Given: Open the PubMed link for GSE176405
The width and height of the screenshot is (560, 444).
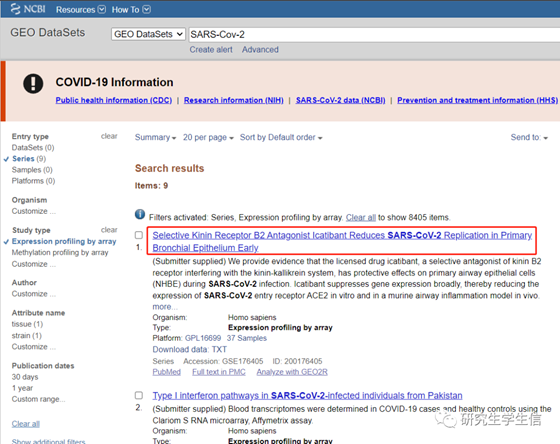Looking at the screenshot, I should click(166, 372).
